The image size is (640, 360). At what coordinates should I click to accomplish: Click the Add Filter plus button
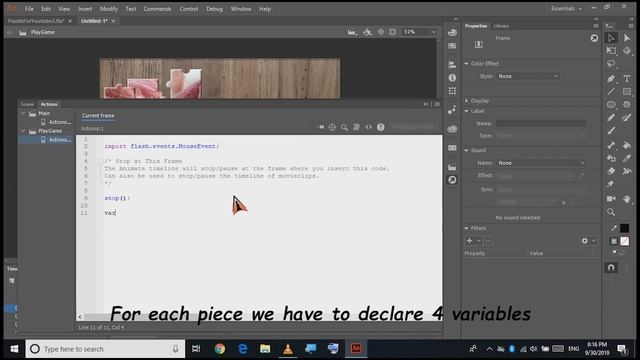tap(469, 241)
